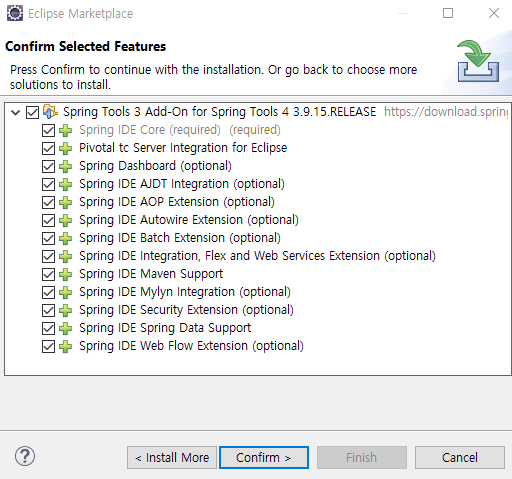Click the plus icon beside Spring IDE Integration, Flex
This screenshot has height=479, width=512.
[65, 256]
